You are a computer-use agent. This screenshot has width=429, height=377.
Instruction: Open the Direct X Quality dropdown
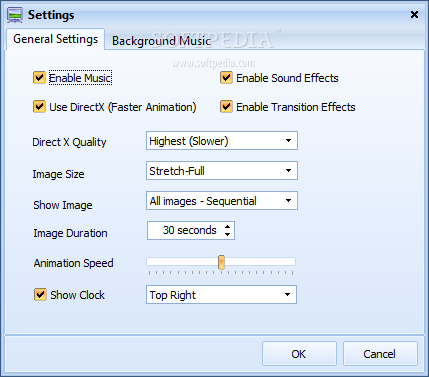tap(222, 141)
